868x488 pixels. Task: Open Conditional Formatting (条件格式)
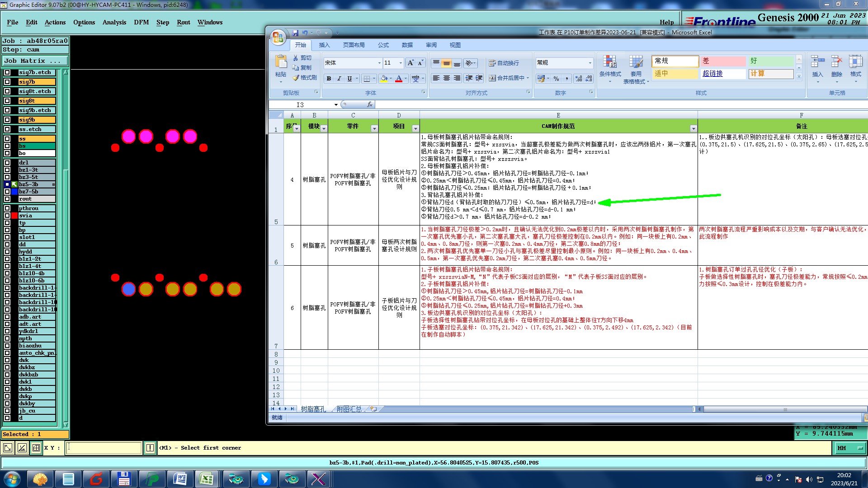pos(610,69)
